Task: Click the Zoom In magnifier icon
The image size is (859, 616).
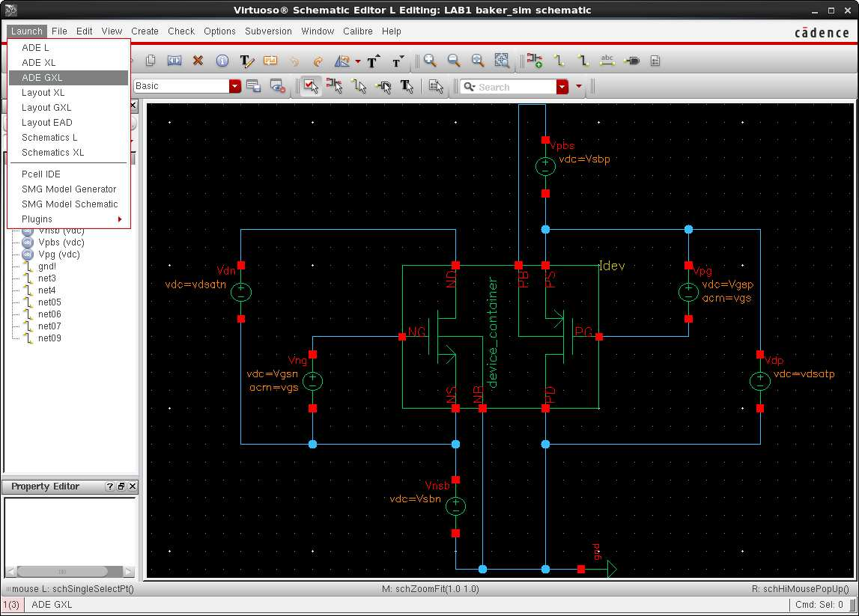Action: point(430,61)
